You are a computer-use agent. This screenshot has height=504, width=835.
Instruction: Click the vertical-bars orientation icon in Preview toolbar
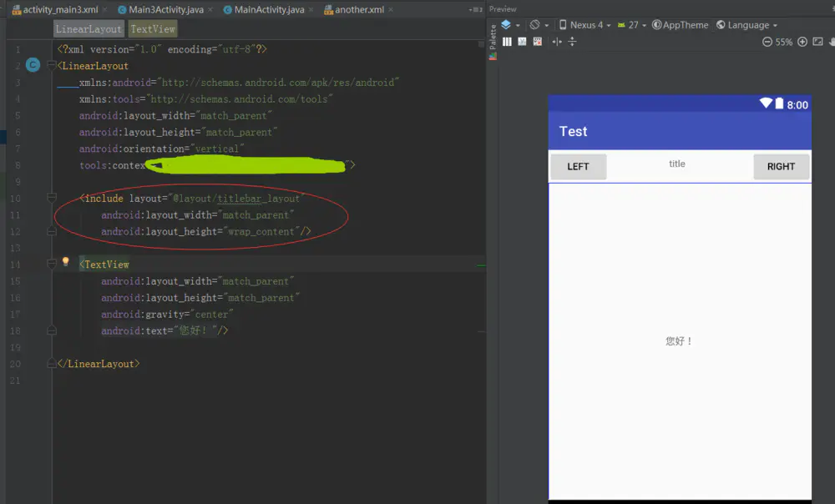pos(507,42)
